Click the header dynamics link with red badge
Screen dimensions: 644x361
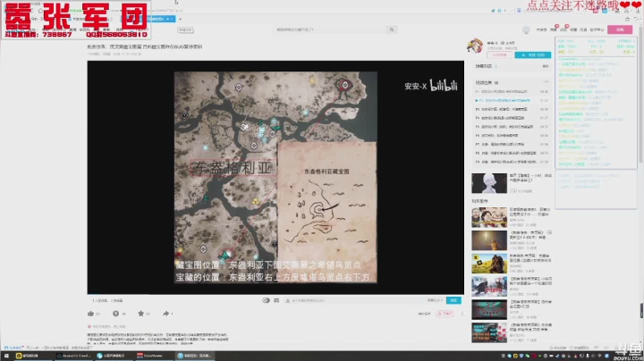563,29
